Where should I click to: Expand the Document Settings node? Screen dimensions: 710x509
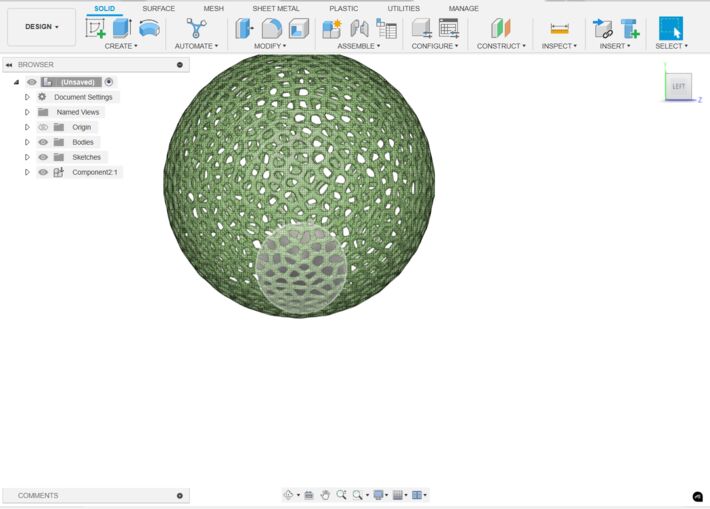[x=27, y=97]
